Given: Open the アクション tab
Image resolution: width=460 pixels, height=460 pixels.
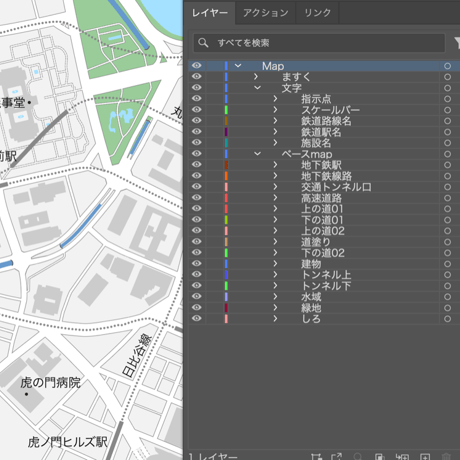Looking at the screenshot, I should coord(265,13).
